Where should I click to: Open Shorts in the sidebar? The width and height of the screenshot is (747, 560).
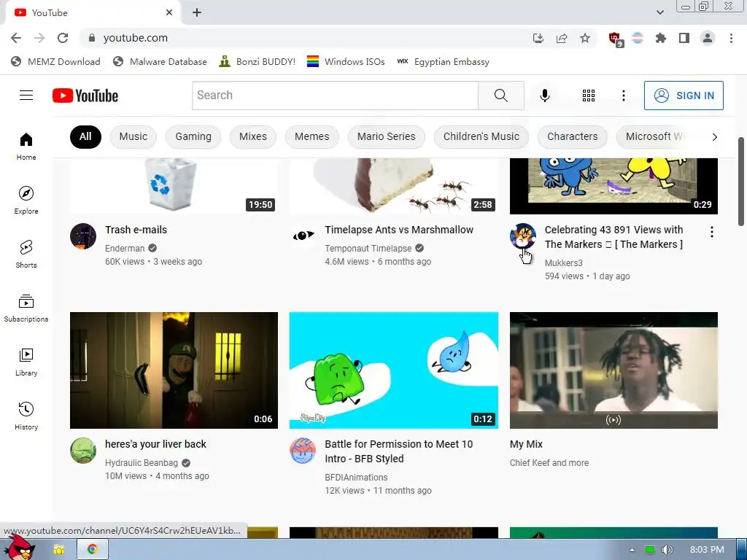pos(26,254)
